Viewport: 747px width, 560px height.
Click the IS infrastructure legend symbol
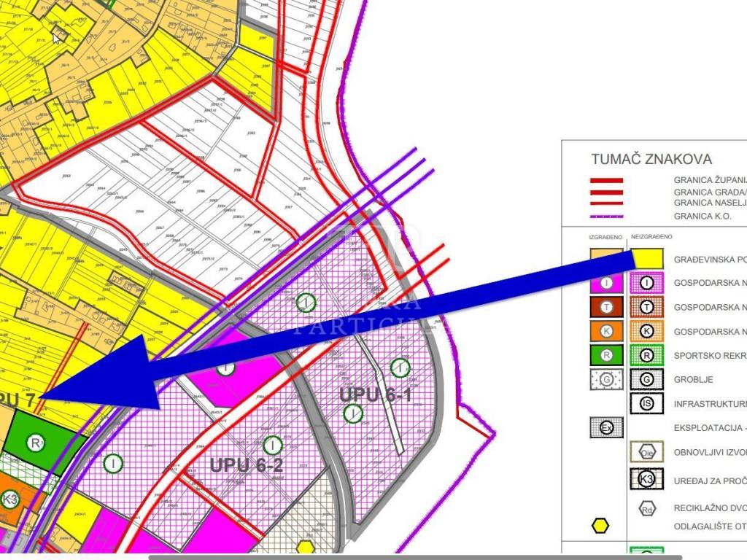pyautogui.click(x=646, y=403)
